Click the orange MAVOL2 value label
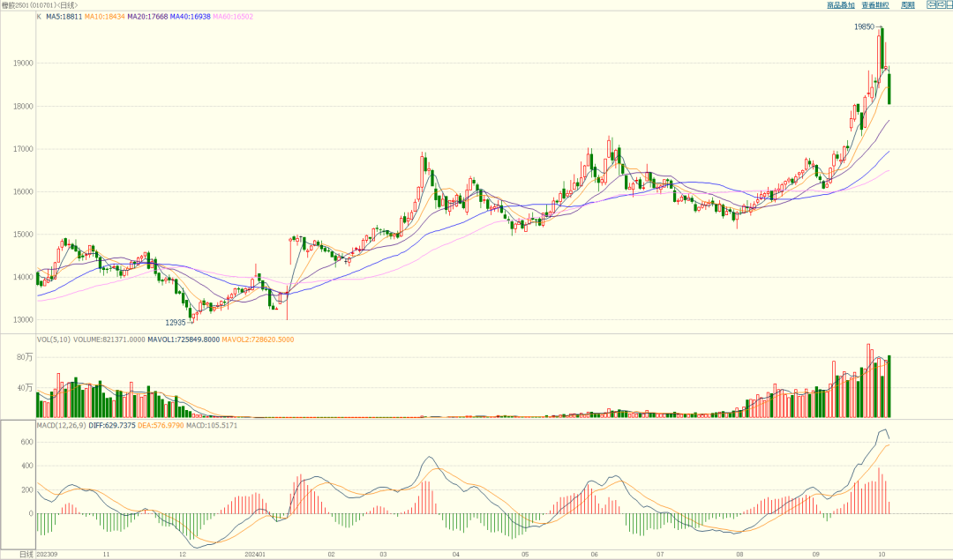Image resolution: width=953 pixels, height=560 pixels. 258,340
